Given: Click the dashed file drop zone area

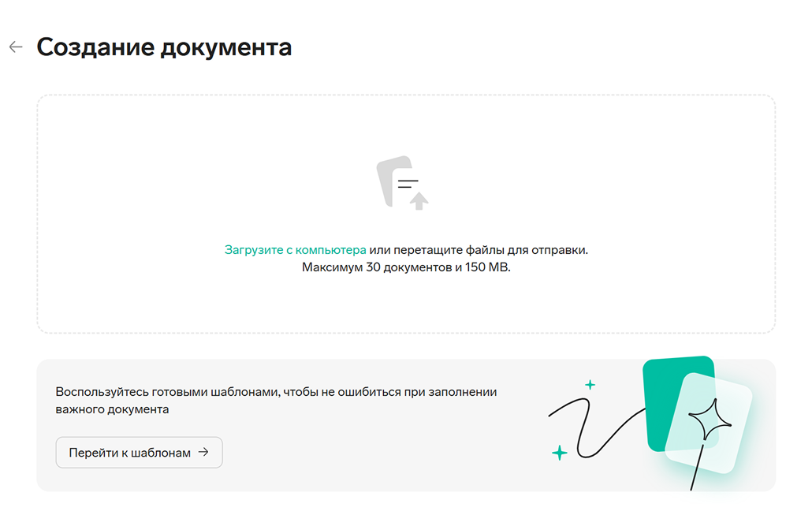Looking at the screenshot, I should (406, 214).
